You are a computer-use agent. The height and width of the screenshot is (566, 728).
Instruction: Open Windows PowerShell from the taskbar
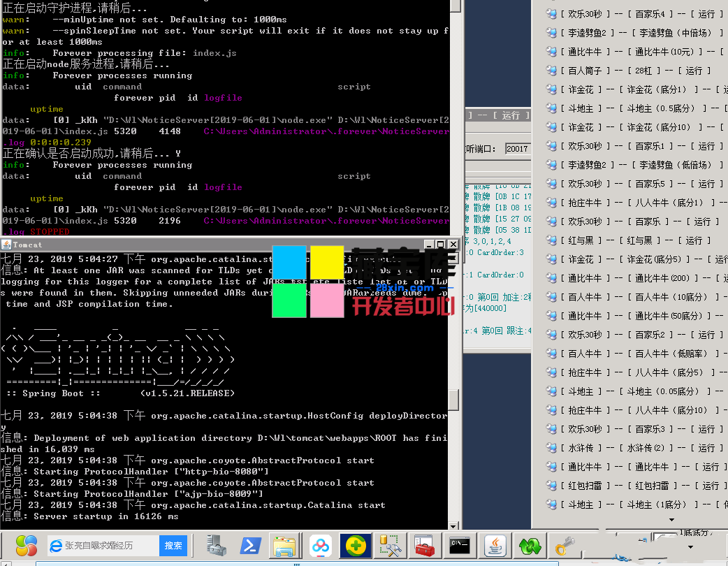[250, 545]
